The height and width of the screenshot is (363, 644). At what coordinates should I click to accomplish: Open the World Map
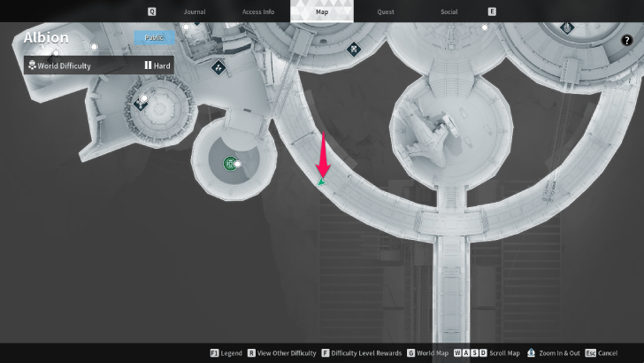click(428, 353)
